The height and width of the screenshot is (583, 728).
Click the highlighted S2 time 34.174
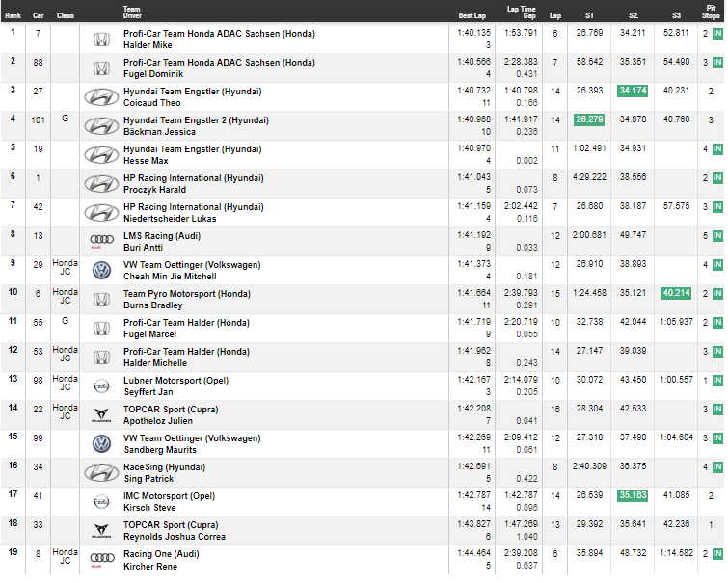coord(633,91)
